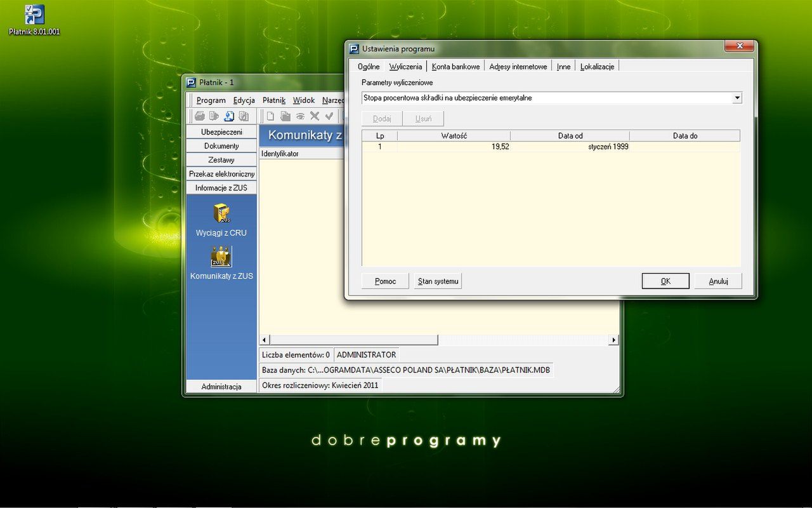Open the Płatnik menu
The width and height of the screenshot is (812, 508).
274,100
